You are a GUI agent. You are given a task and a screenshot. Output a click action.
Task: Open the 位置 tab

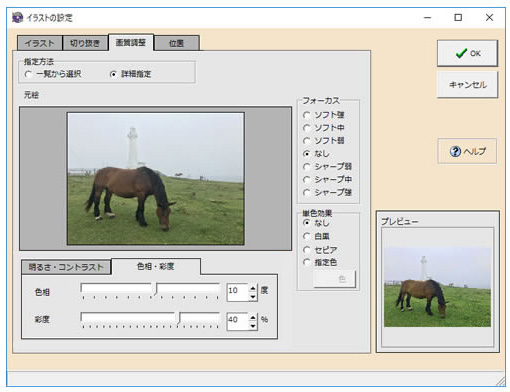(176, 43)
